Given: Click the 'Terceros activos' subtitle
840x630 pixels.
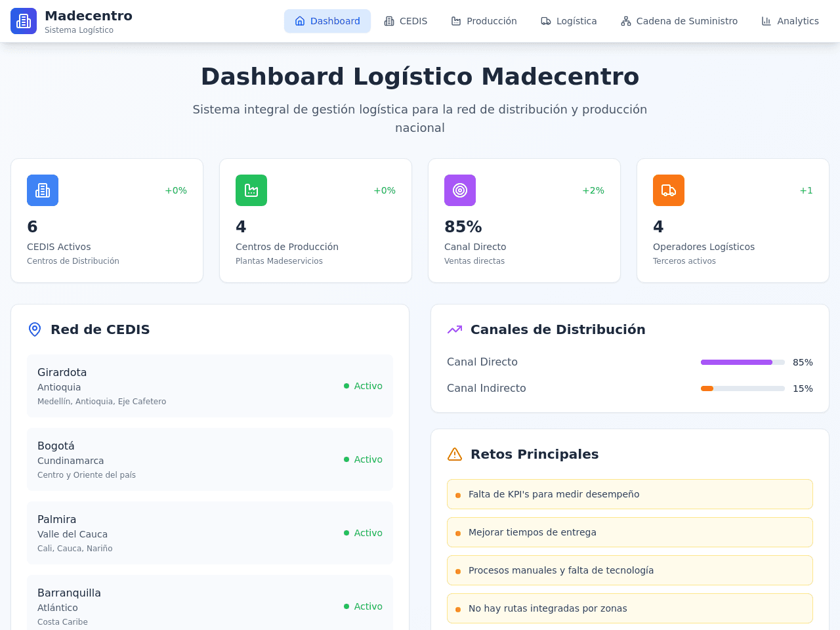Looking at the screenshot, I should 684,261.
